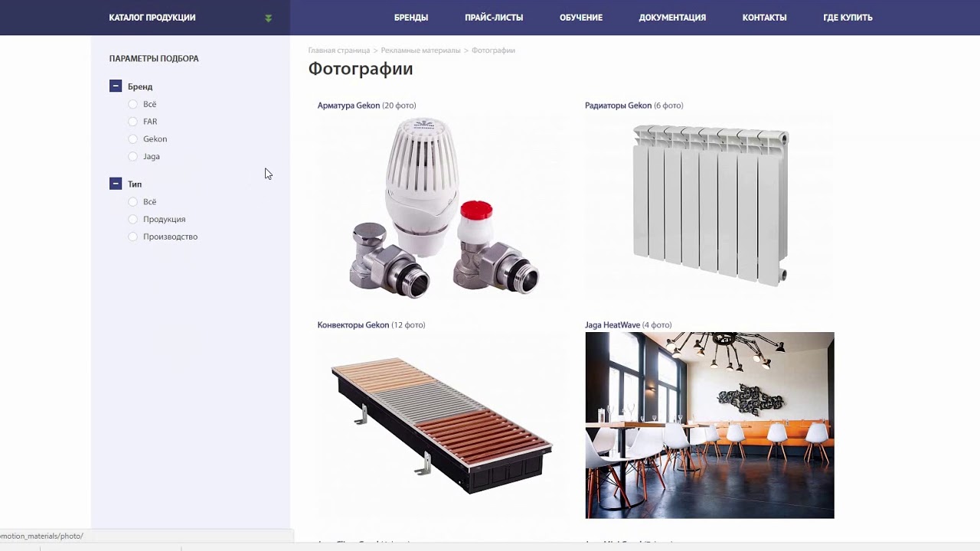Click the Главная страница breadcrumb link
This screenshot has height=551, width=980.
pos(339,51)
